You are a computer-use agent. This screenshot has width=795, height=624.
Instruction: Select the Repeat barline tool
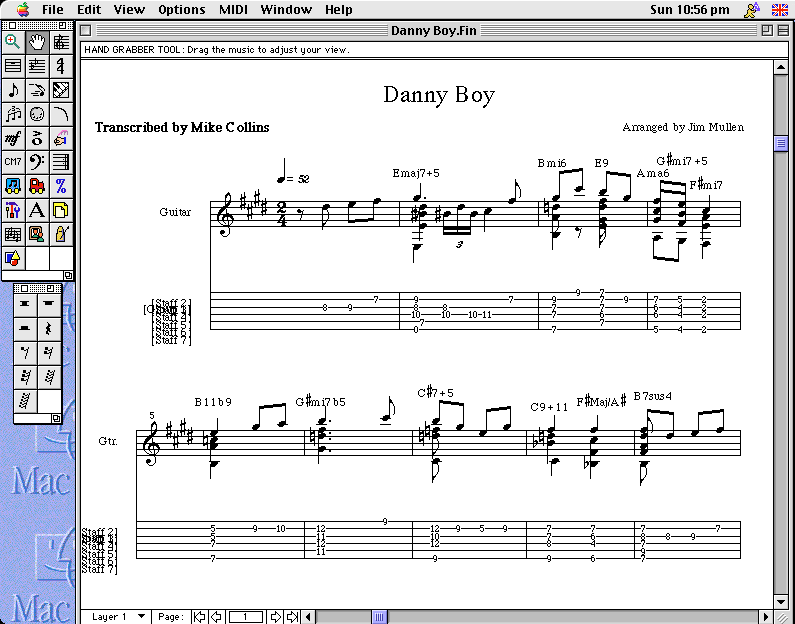61,162
